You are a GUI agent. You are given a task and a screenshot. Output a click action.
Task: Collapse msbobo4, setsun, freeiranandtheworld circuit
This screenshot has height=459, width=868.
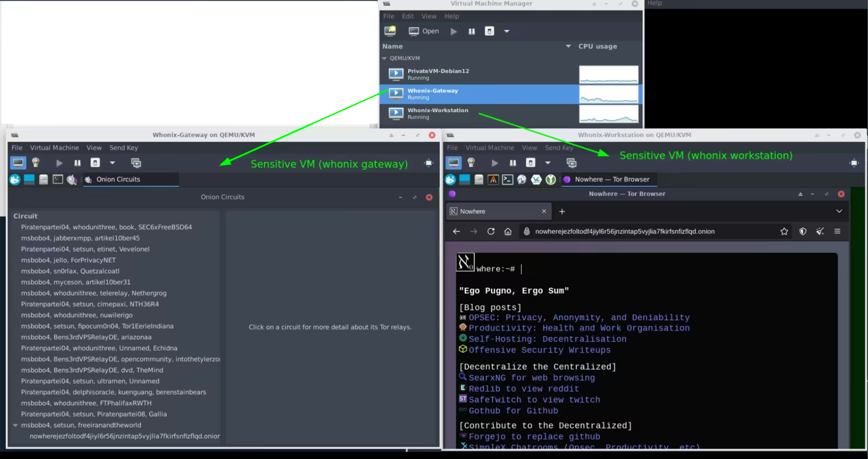[x=16, y=425]
